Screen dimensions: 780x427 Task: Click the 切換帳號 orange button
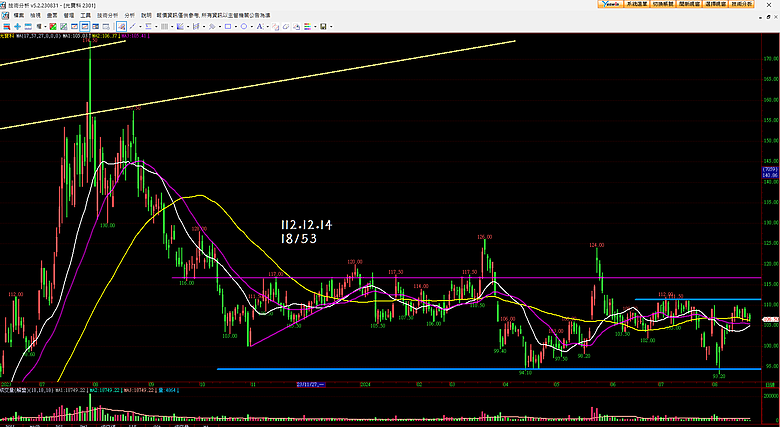663,4
